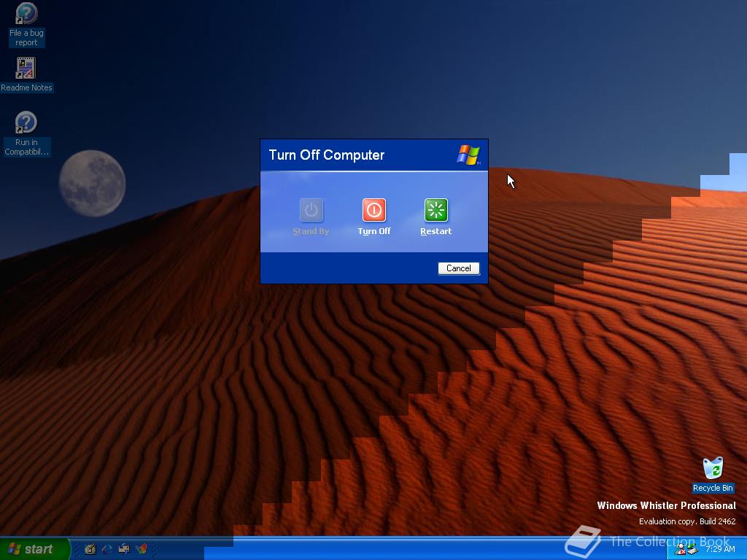Viewport: 747px width, 560px height.
Task: Click the MSN Explorer butterfly quick launch icon
Action: (142, 549)
